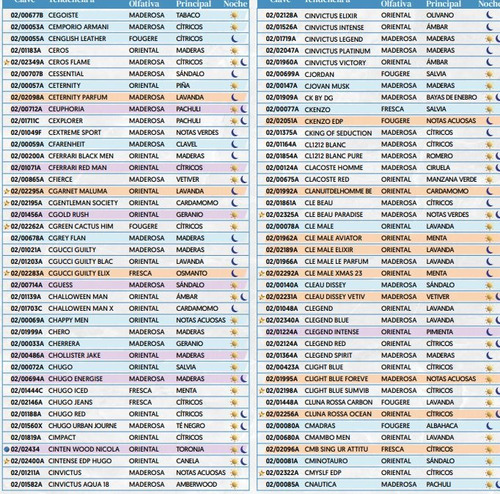Click the sun icon in CGOLD RUSH row
The width and height of the screenshot is (500, 494).
(234, 215)
